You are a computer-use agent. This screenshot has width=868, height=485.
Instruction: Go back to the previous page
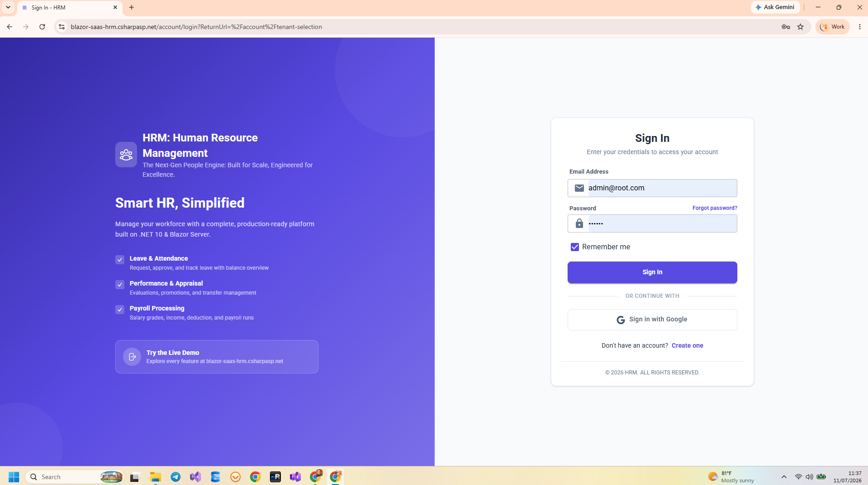coord(10,27)
